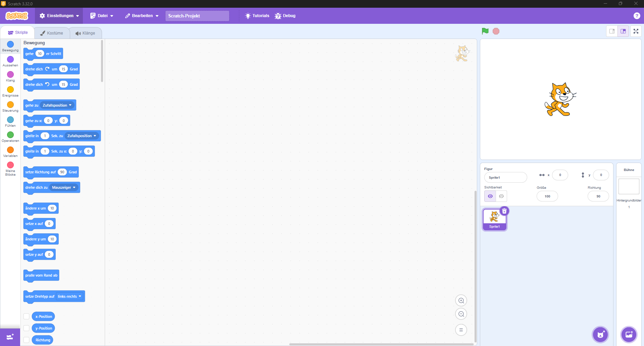Open the Klänge tab

tap(85, 33)
